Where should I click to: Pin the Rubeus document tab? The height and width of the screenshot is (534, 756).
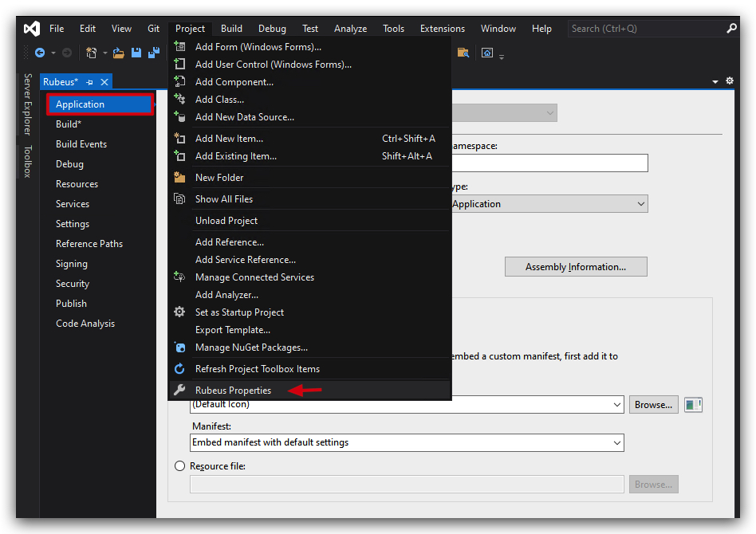tap(89, 82)
